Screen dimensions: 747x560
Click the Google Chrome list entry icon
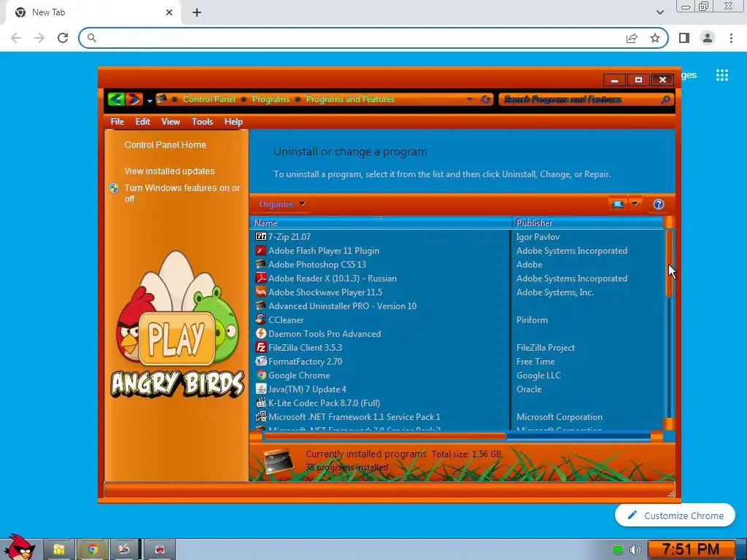pyautogui.click(x=260, y=375)
